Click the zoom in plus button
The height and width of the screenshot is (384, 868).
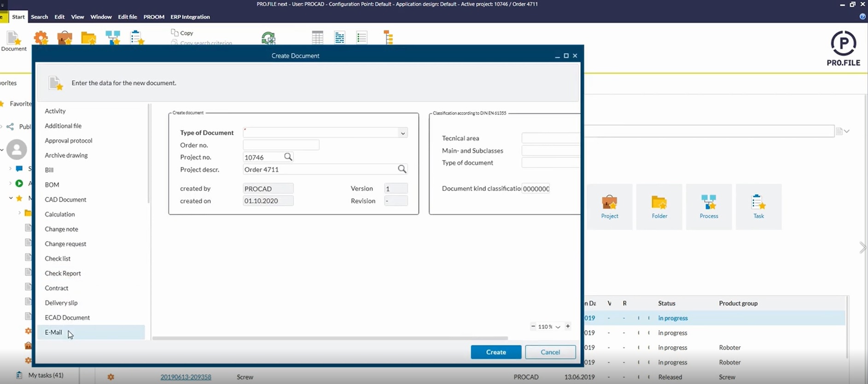[568, 326]
